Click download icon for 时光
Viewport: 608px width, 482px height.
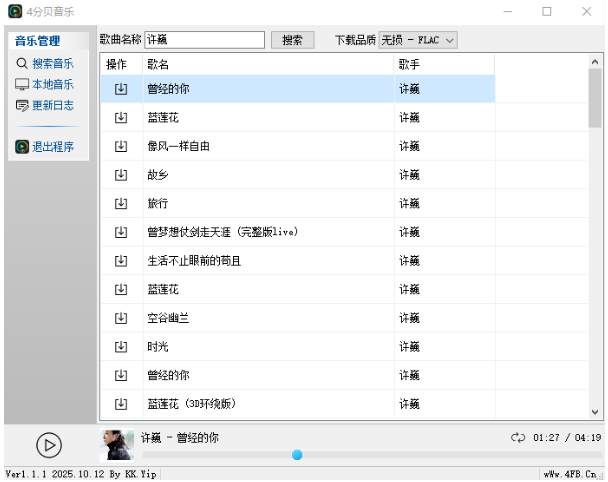(x=121, y=347)
